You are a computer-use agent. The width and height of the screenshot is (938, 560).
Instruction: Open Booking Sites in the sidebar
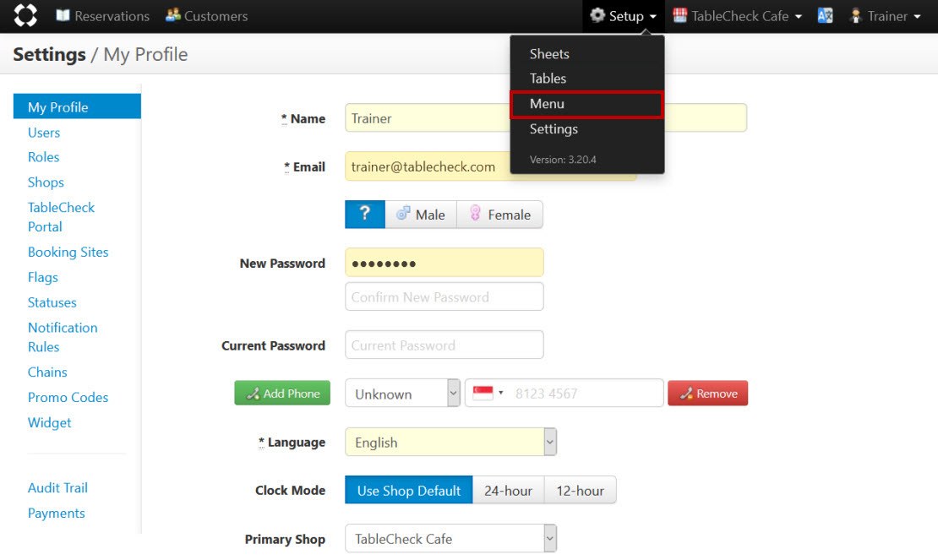point(68,253)
